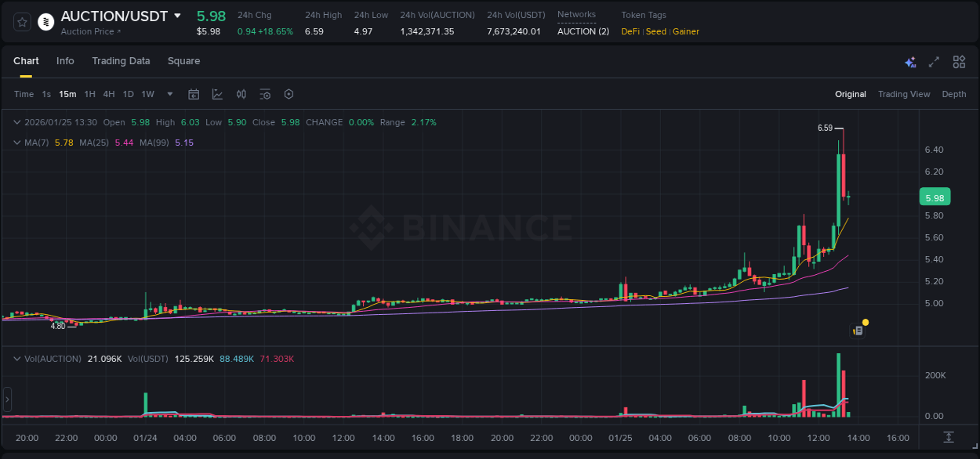
Task: Favorite AUCTION/USDT with the star
Action: coord(21,21)
